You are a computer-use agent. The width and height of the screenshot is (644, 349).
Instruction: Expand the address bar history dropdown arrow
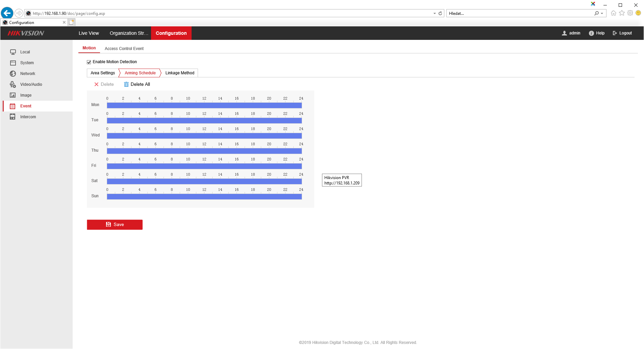435,14
